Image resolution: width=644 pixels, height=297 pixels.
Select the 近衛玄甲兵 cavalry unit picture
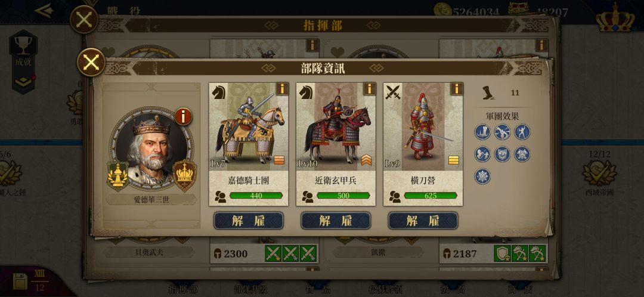pos(336,126)
